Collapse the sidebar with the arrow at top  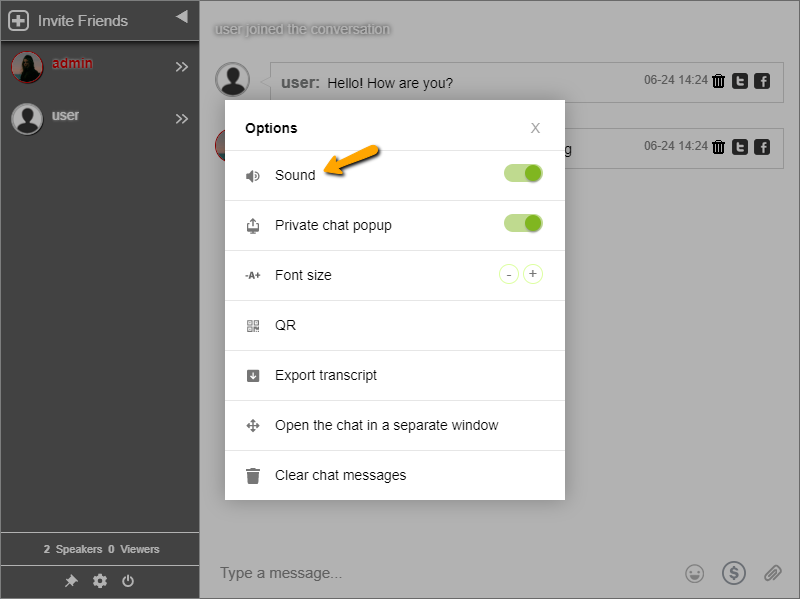(181, 15)
